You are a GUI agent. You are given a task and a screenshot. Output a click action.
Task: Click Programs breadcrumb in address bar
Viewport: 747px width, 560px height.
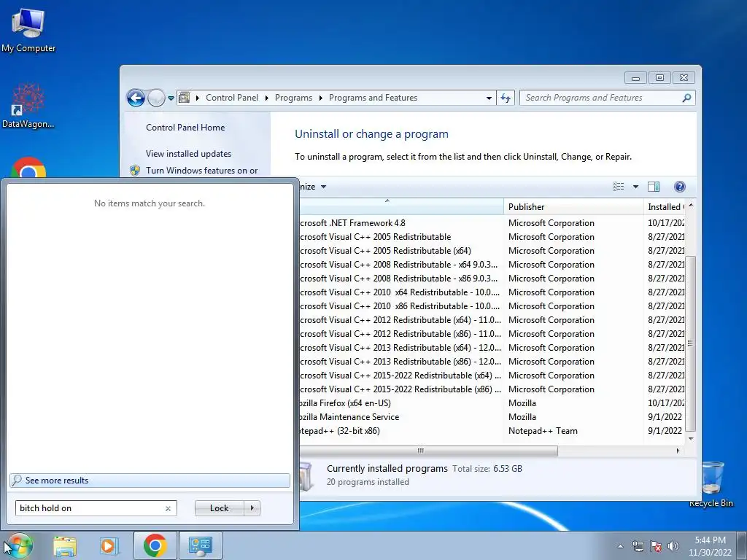[x=293, y=98]
